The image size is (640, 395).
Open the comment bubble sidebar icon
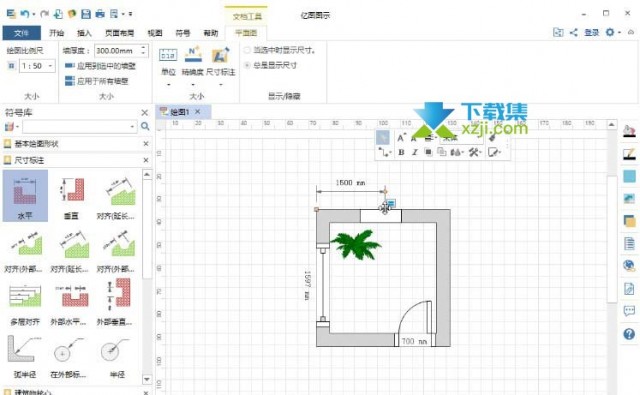[629, 311]
